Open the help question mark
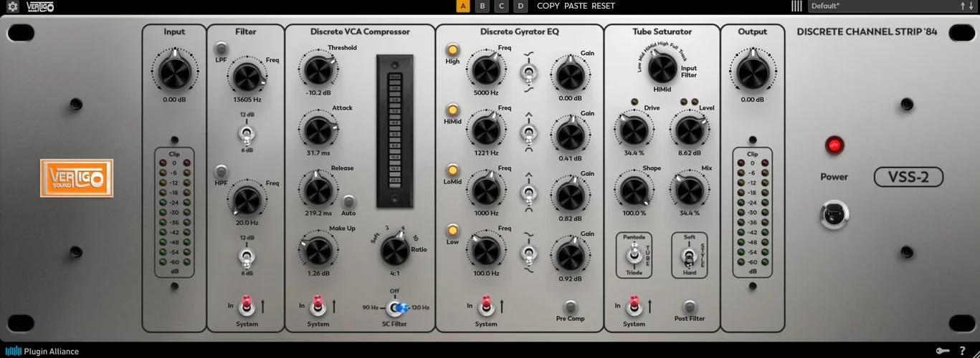 [963, 351]
